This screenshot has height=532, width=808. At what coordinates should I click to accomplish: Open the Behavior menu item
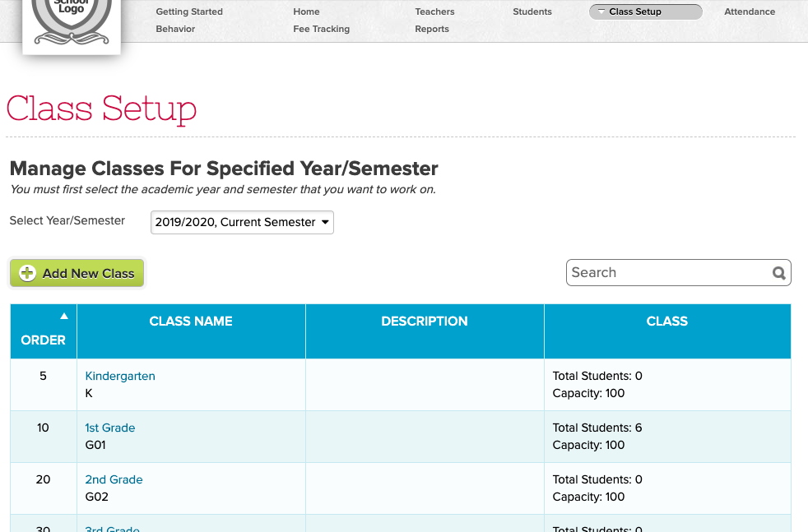pyautogui.click(x=175, y=29)
